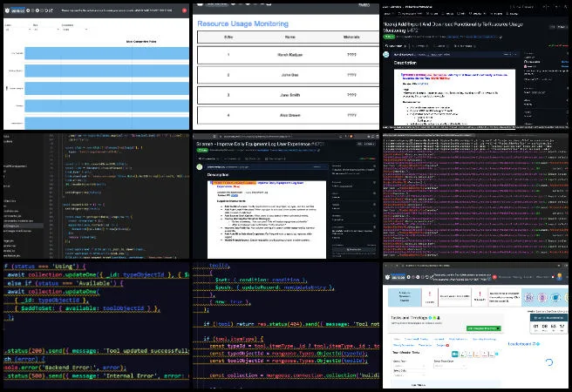
Task: Click the timer logo in the bar chart panel
Action: coord(7,10)
